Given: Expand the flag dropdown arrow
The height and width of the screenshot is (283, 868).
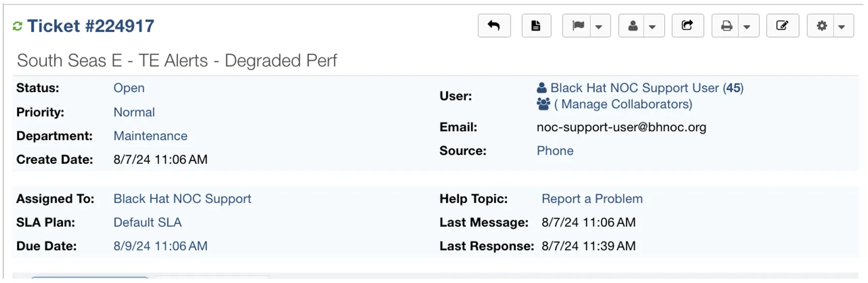Looking at the screenshot, I should click(x=599, y=26).
